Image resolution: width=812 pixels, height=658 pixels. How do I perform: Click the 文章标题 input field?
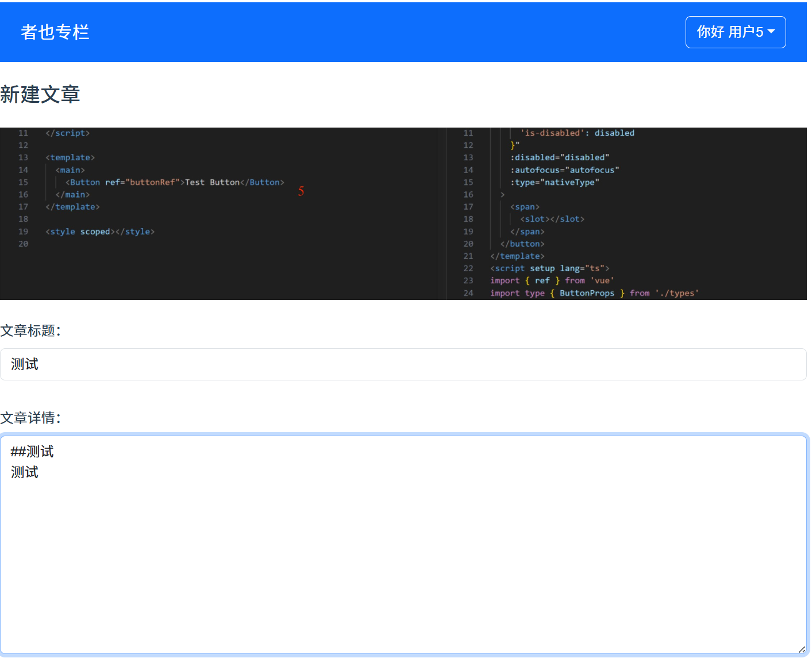coord(403,364)
